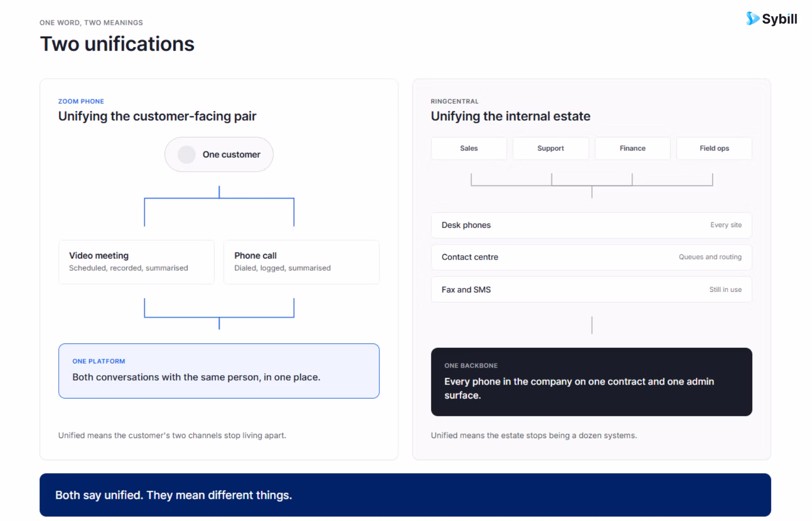This screenshot has height=521, width=812.
Task: Click the ONE BACKBONE dark box
Action: [x=592, y=382]
